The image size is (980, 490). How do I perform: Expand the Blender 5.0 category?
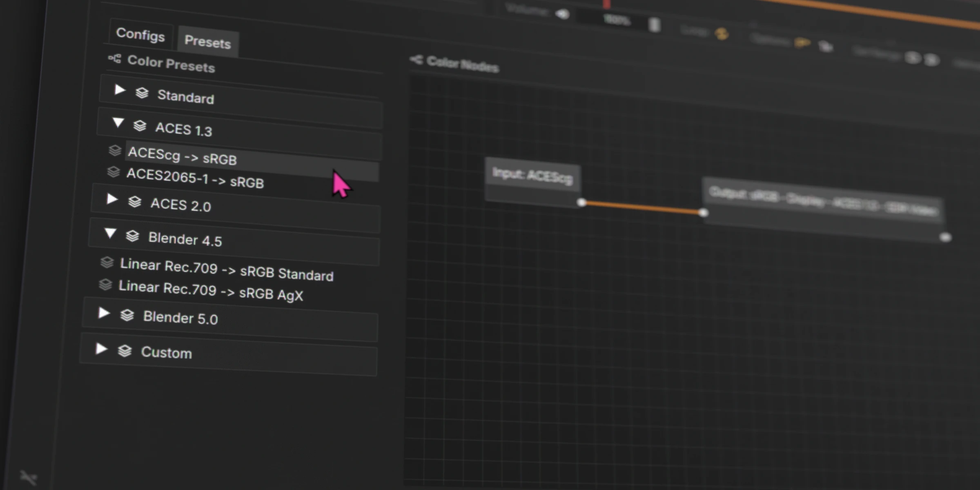point(104,314)
